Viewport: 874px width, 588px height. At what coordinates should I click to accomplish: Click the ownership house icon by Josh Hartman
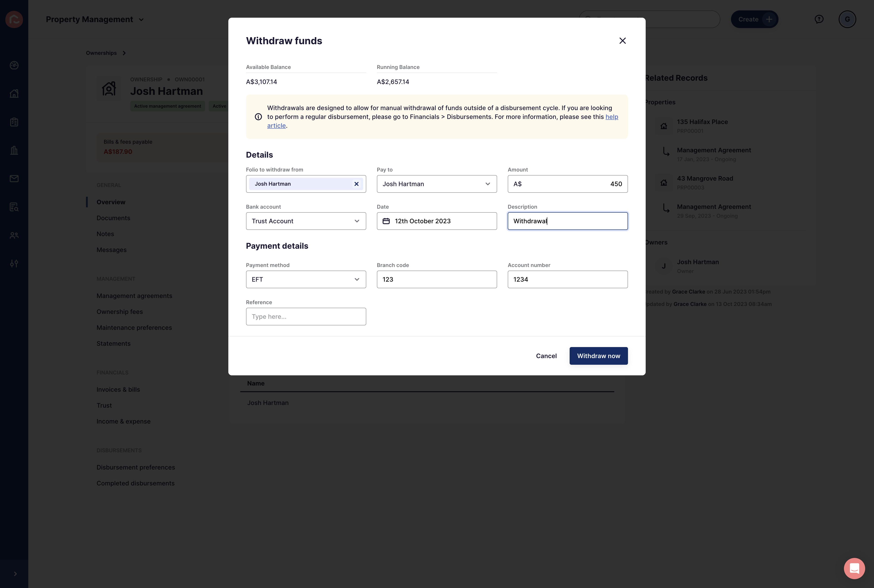tap(109, 88)
